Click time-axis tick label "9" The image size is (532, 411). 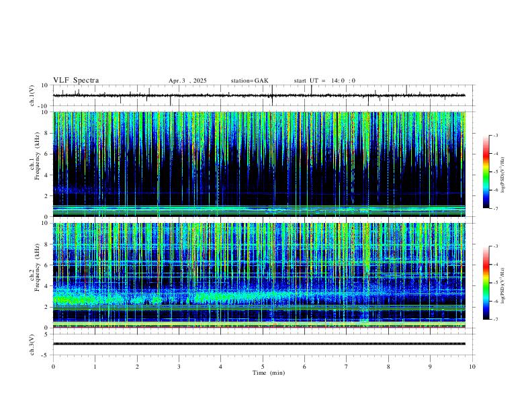430,367
